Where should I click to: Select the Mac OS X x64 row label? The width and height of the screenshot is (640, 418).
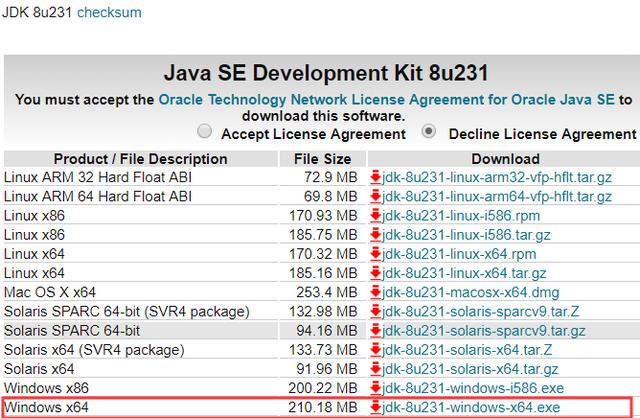(50, 293)
